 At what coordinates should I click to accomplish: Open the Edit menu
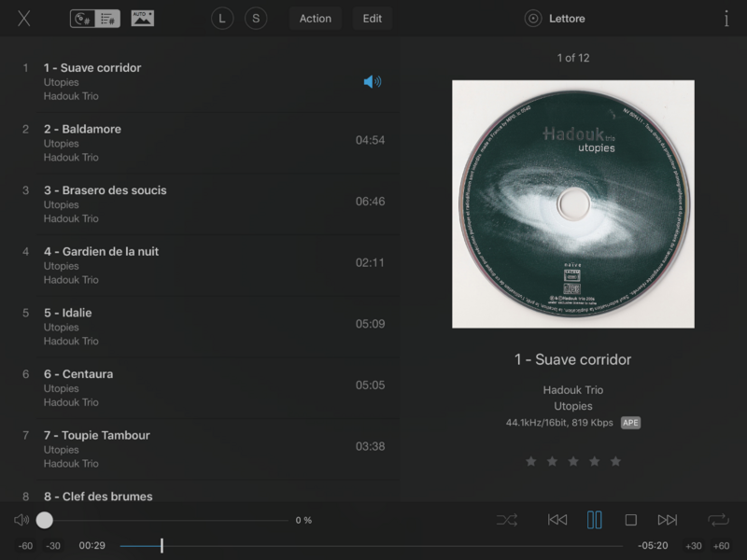tap(372, 19)
